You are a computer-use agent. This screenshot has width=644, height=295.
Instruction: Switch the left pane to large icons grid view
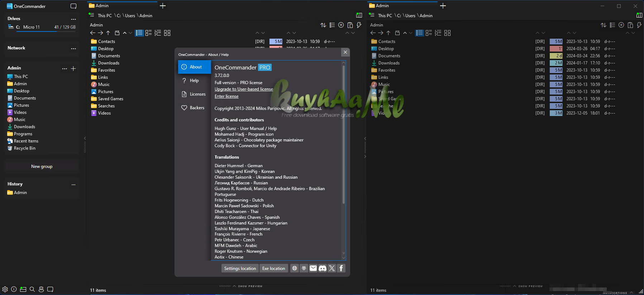(167, 33)
